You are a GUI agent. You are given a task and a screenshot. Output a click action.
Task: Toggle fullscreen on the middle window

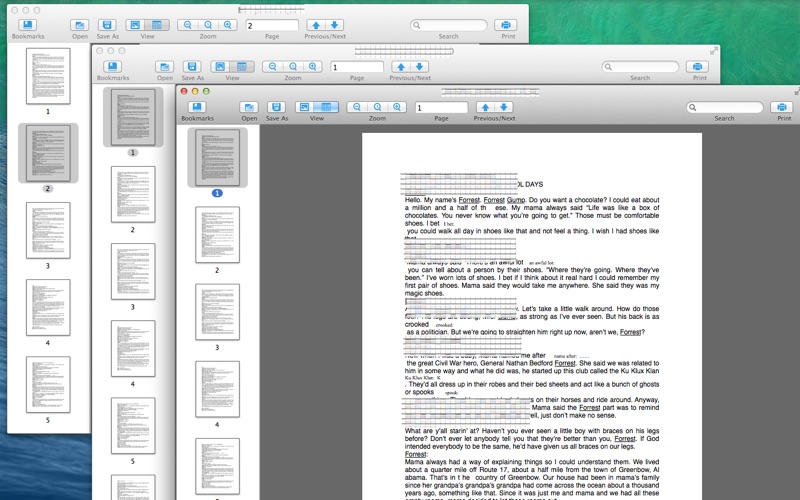pyautogui.click(x=714, y=51)
